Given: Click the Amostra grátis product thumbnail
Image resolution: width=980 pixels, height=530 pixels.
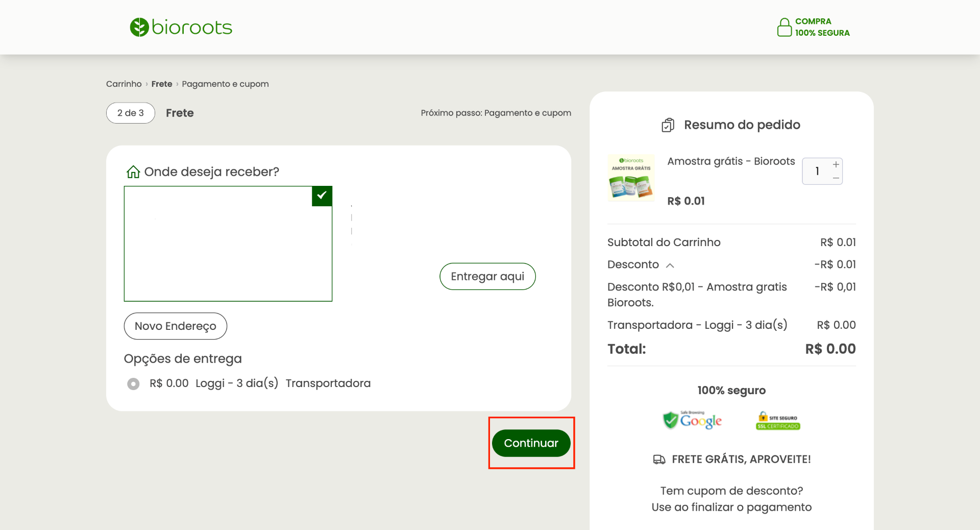Looking at the screenshot, I should (x=631, y=178).
